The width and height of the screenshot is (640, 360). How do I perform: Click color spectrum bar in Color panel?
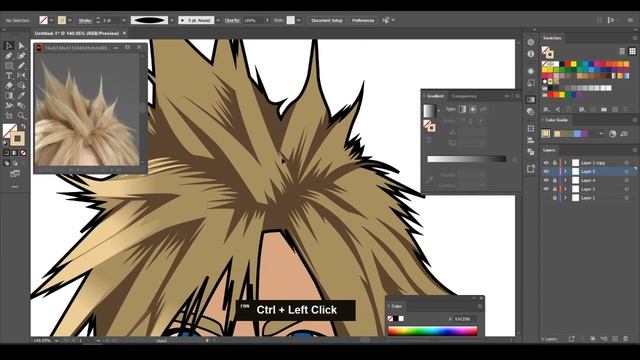[432, 331]
